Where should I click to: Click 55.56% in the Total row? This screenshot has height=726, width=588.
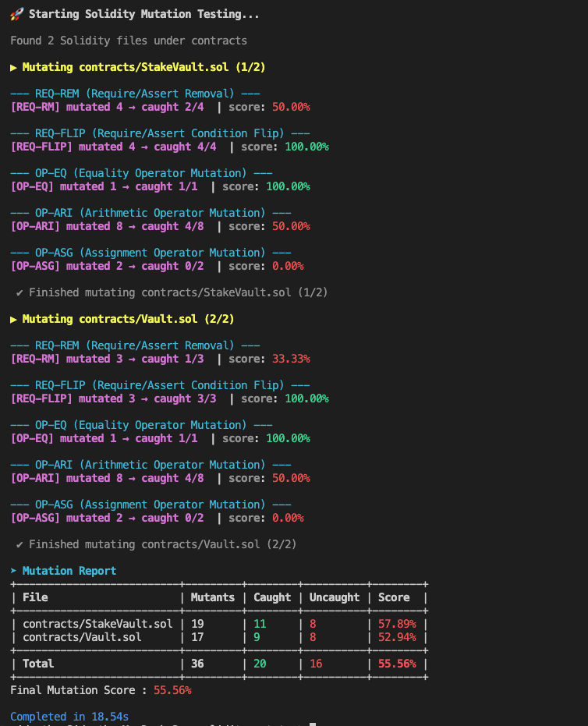pyautogui.click(x=397, y=664)
